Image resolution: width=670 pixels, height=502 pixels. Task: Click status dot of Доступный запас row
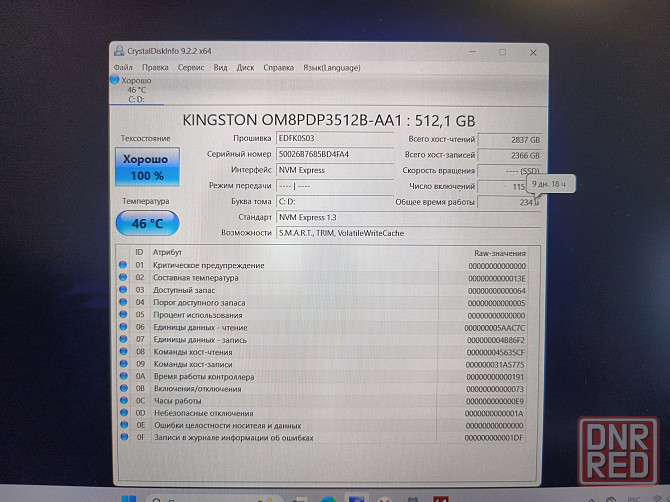123,290
